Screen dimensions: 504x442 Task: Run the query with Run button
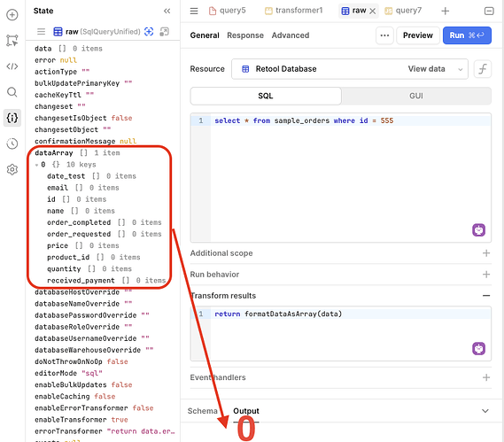point(467,35)
